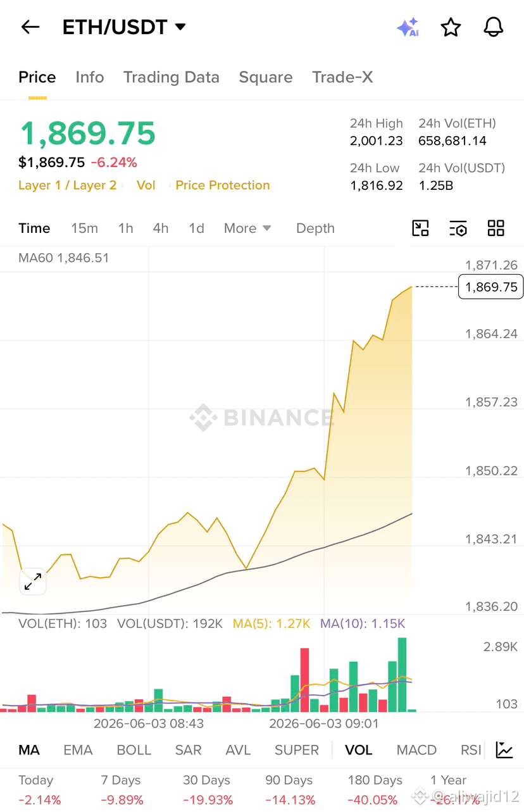Add ETH/USDT to favorites star
The image size is (524, 812).
(451, 27)
